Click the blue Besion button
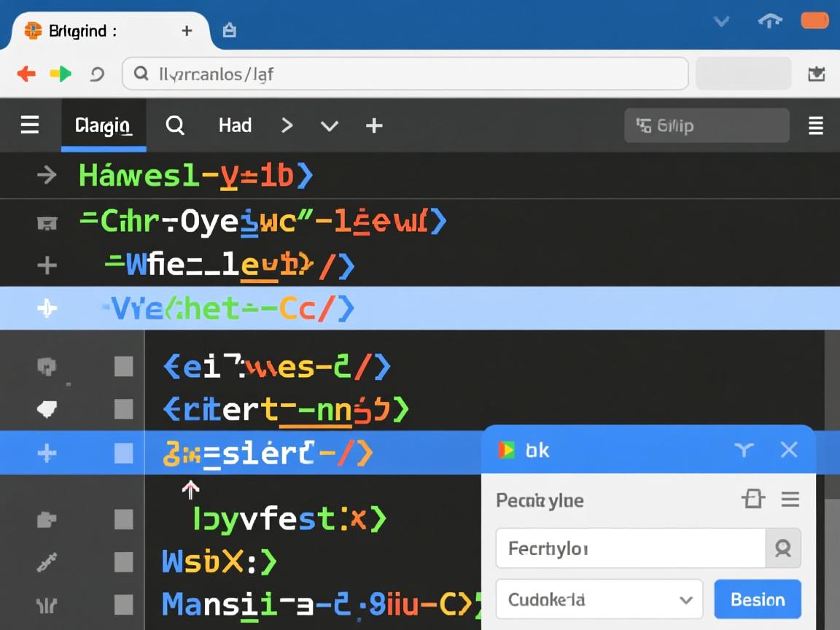840x630 pixels. (x=758, y=599)
